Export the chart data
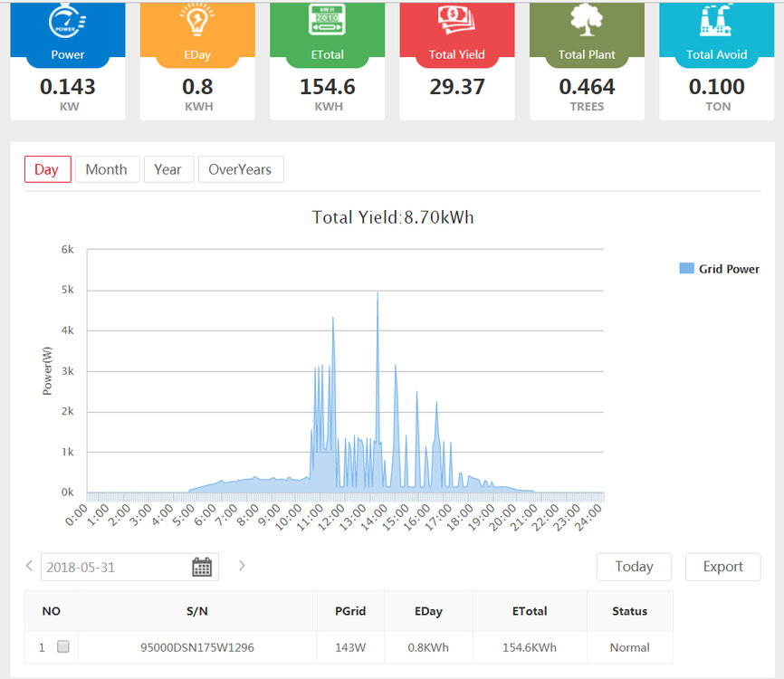The image size is (784, 679). pos(722,567)
